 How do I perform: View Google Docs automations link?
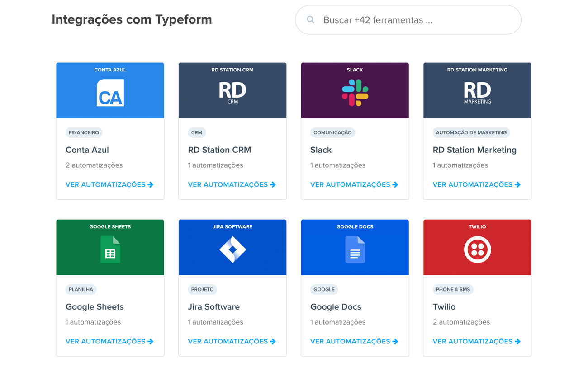(x=354, y=341)
